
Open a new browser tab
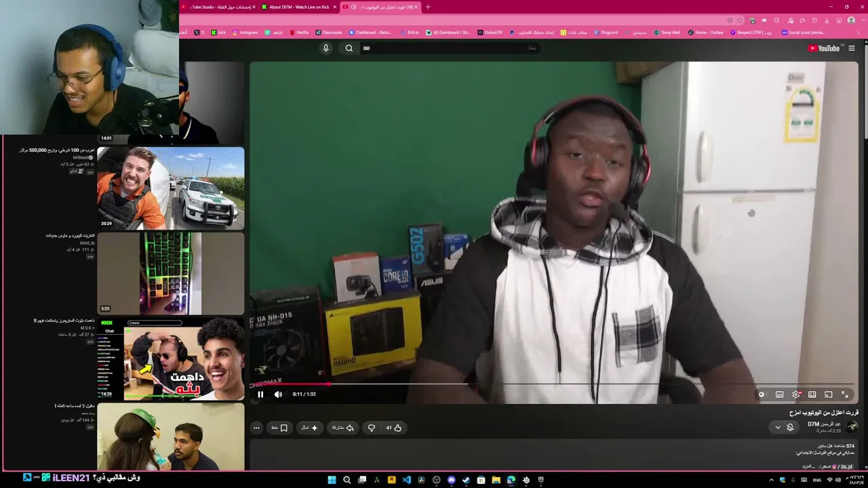click(x=428, y=7)
